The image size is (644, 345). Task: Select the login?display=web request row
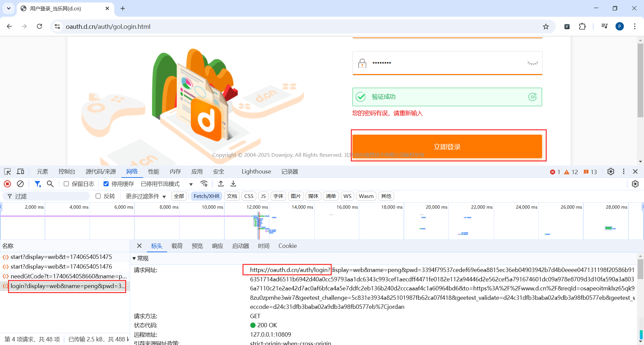tap(65, 286)
